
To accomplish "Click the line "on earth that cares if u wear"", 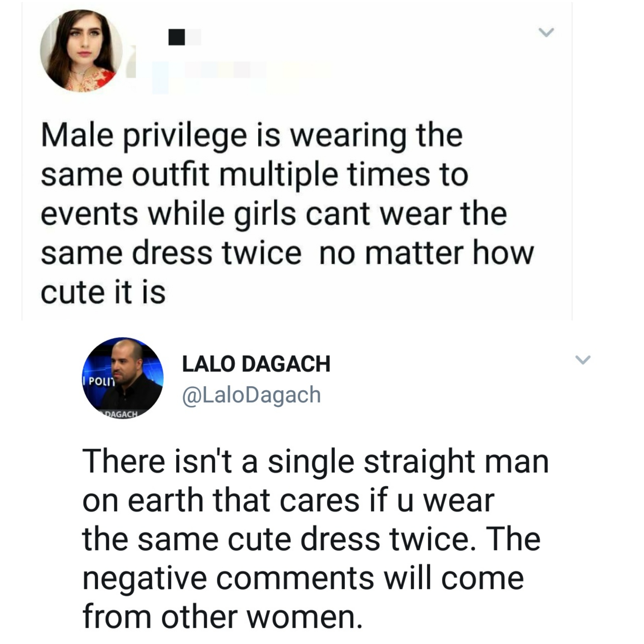I will tap(288, 501).
